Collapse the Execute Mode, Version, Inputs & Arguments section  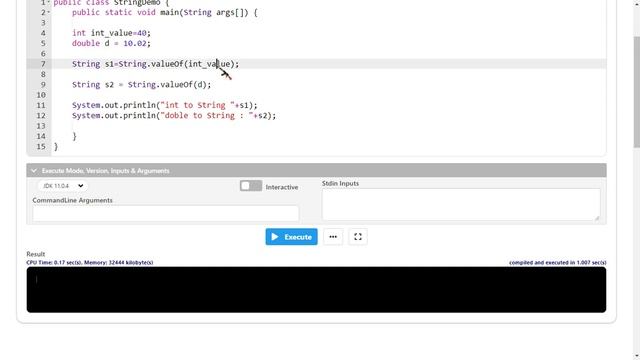pyautogui.click(x=316, y=171)
